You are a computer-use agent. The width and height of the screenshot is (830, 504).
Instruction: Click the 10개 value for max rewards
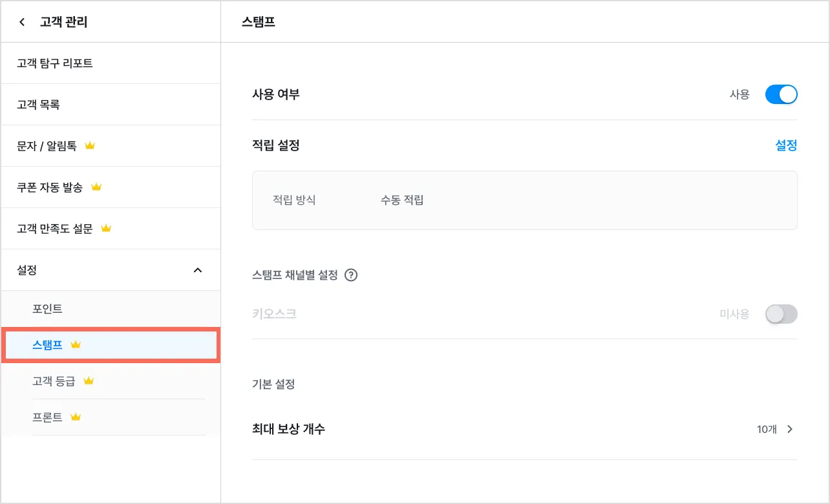click(x=767, y=429)
